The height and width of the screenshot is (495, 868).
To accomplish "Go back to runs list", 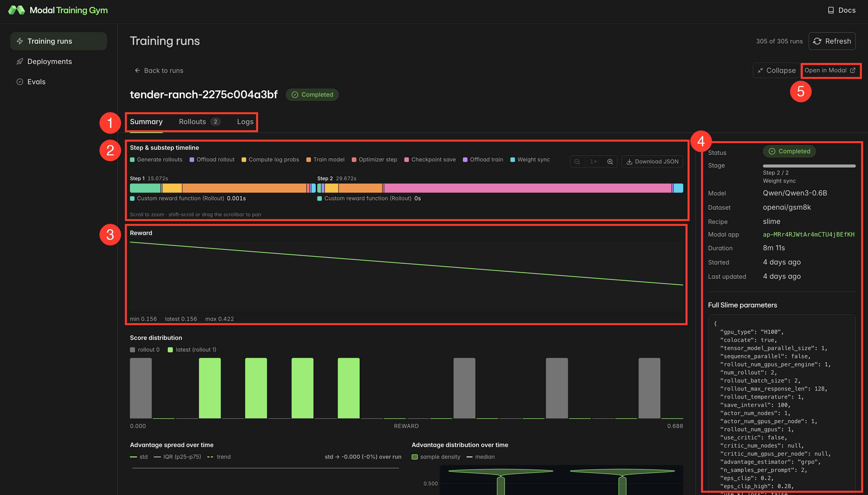I will click(x=159, y=70).
